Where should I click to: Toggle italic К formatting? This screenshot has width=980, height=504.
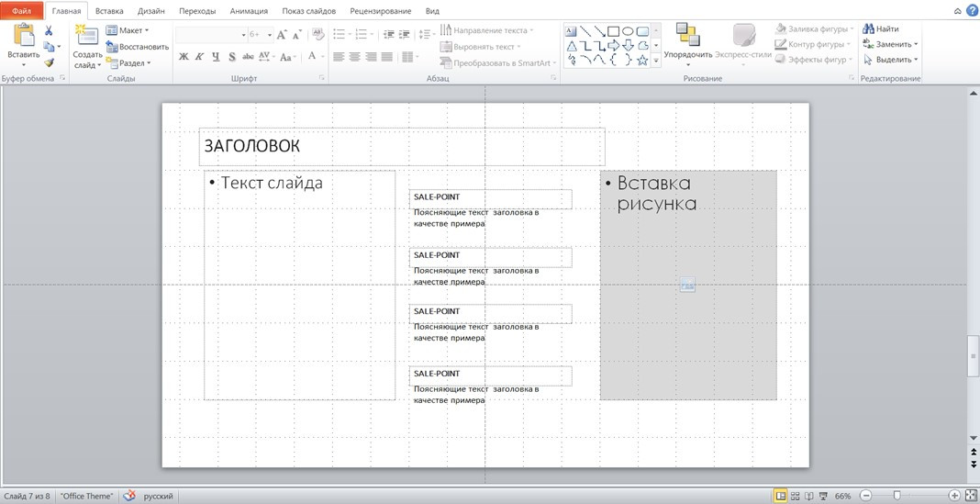(x=200, y=57)
